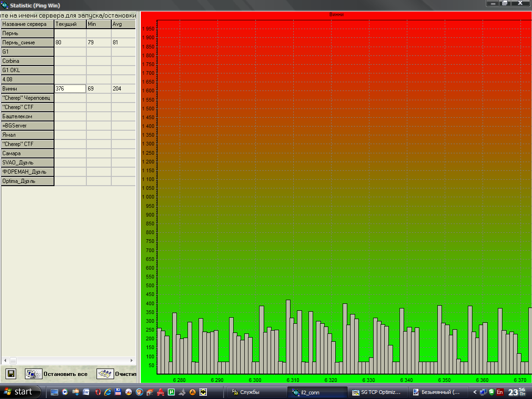Click the 'Очистить' brushes icon

point(105,374)
